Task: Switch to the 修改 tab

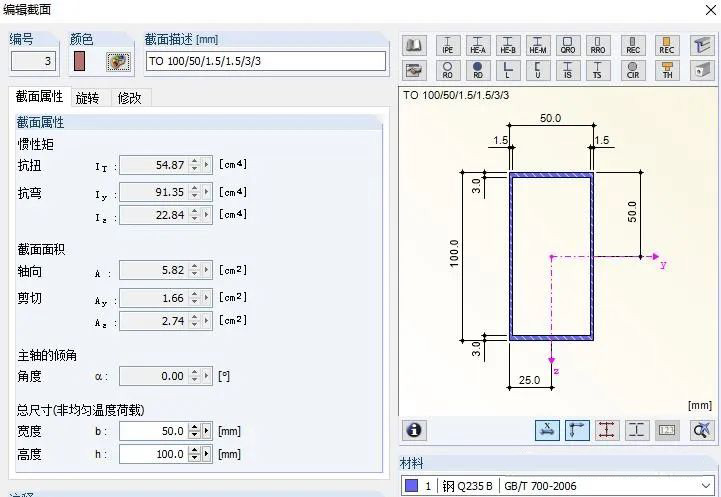Action: (129, 98)
